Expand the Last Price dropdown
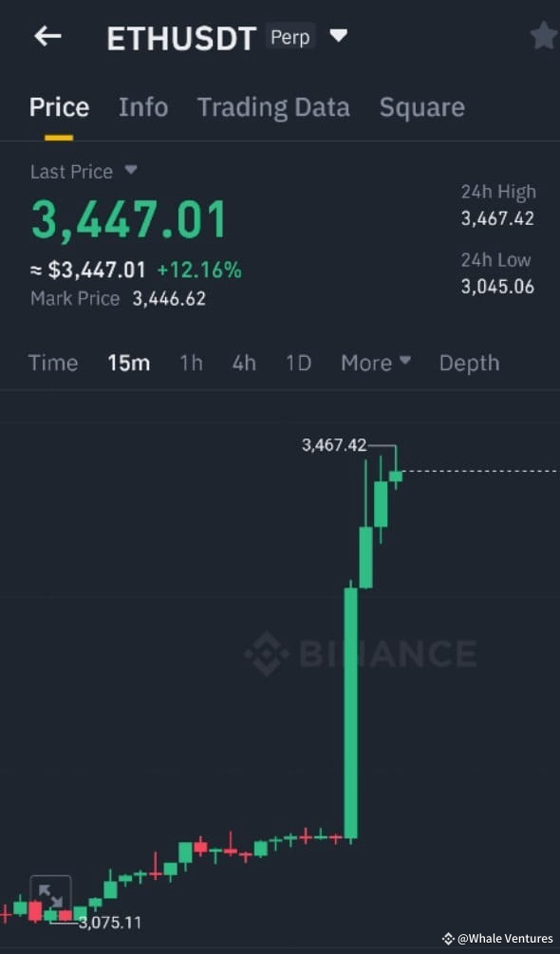This screenshot has width=560, height=954. click(x=130, y=172)
